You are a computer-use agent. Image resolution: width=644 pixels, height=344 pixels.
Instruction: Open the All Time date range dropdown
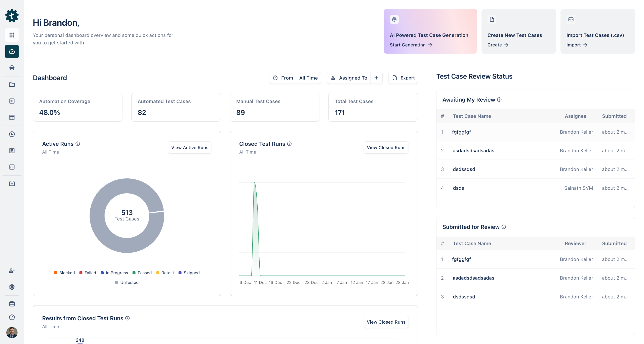pos(308,78)
